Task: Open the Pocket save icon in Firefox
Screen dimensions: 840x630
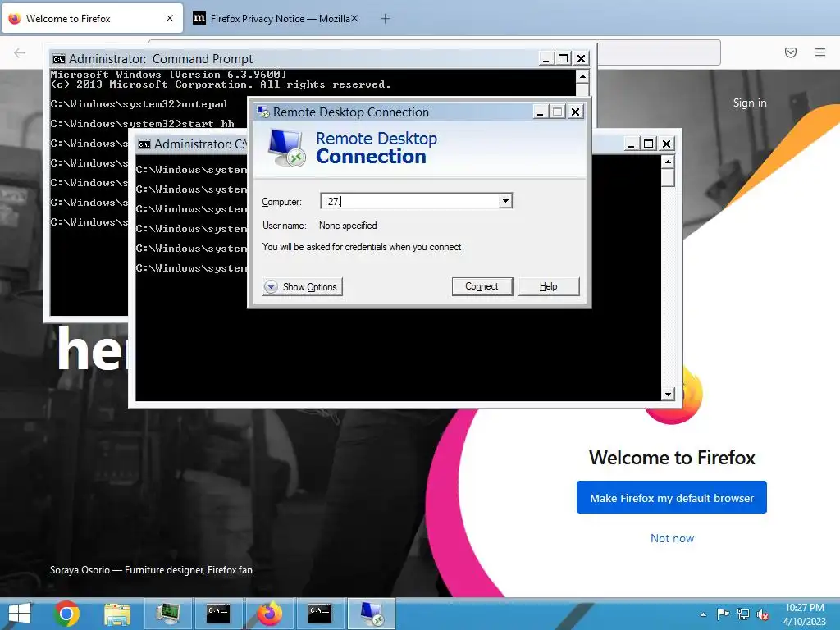Action: coord(791,52)
